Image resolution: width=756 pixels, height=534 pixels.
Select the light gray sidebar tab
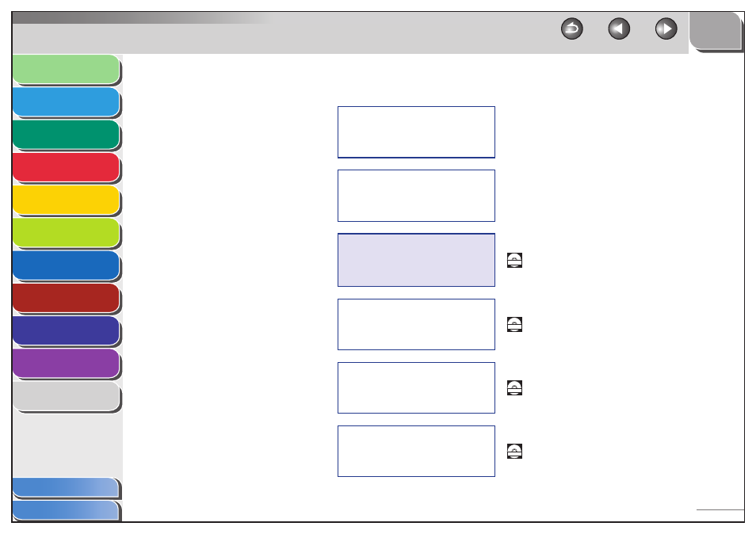click(66, 396)
